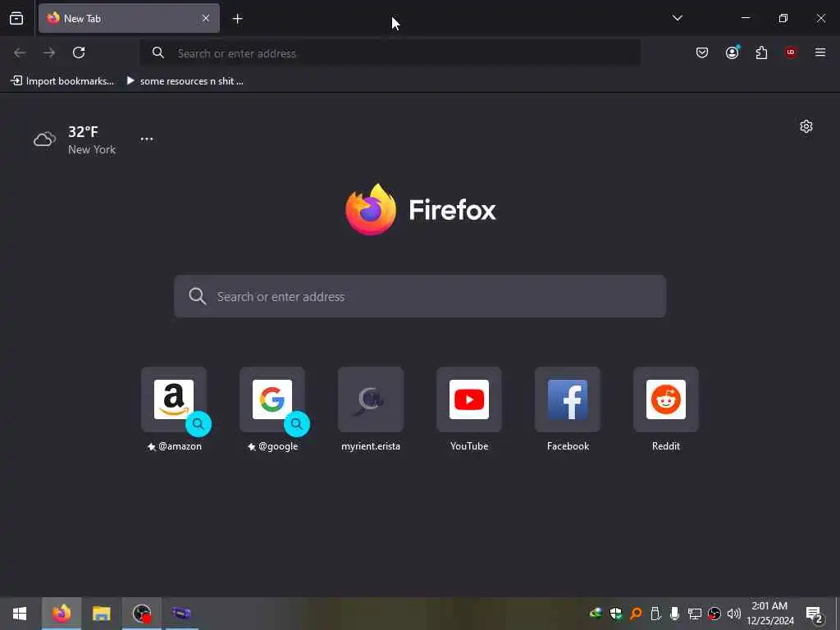Open the YouTube shortcut tile
Viewport: 840px width, 630px height.
pyautogui.click(x=469, y=409)
